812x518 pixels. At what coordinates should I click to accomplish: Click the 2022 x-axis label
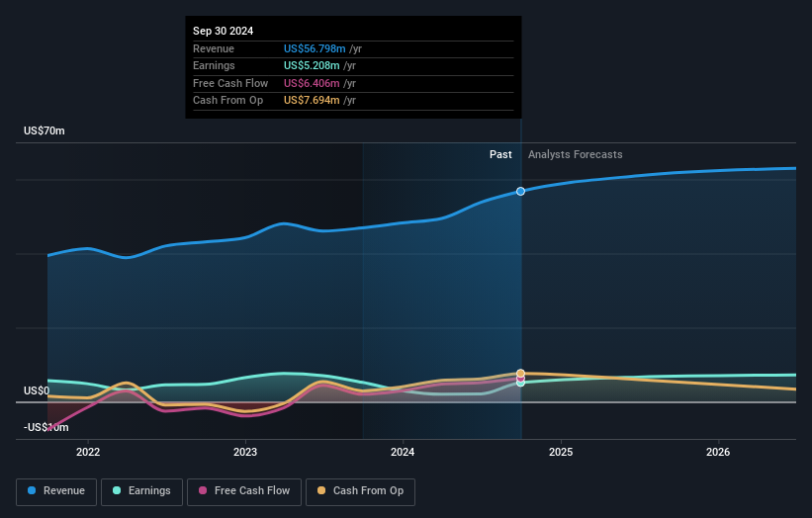(x=88, y=453)
